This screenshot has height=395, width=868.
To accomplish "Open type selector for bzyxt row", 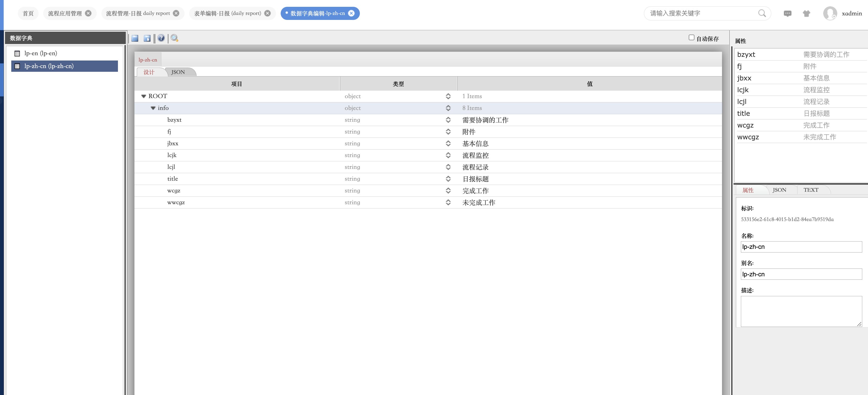I will click(448, 120).
